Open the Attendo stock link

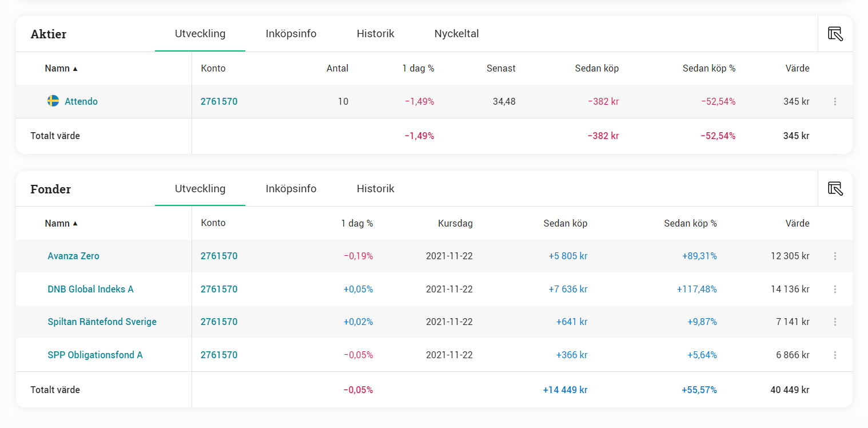tap(81, 102)
